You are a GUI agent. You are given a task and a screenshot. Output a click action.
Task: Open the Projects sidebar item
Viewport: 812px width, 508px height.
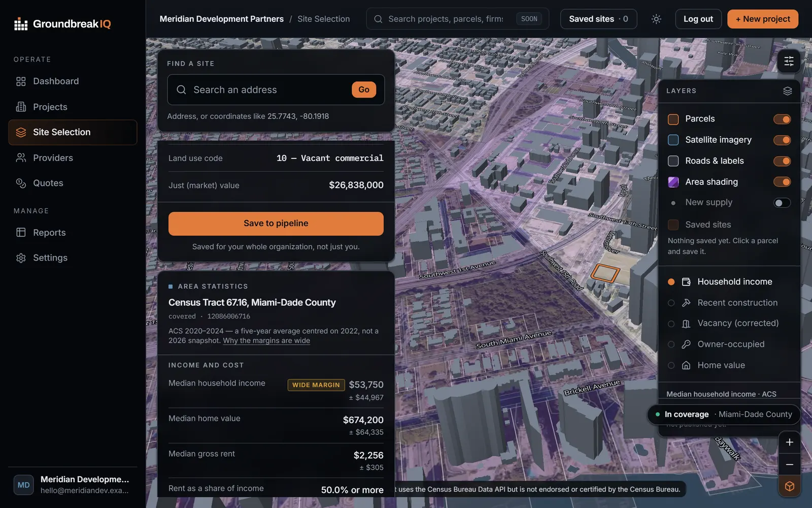(73, 107)
